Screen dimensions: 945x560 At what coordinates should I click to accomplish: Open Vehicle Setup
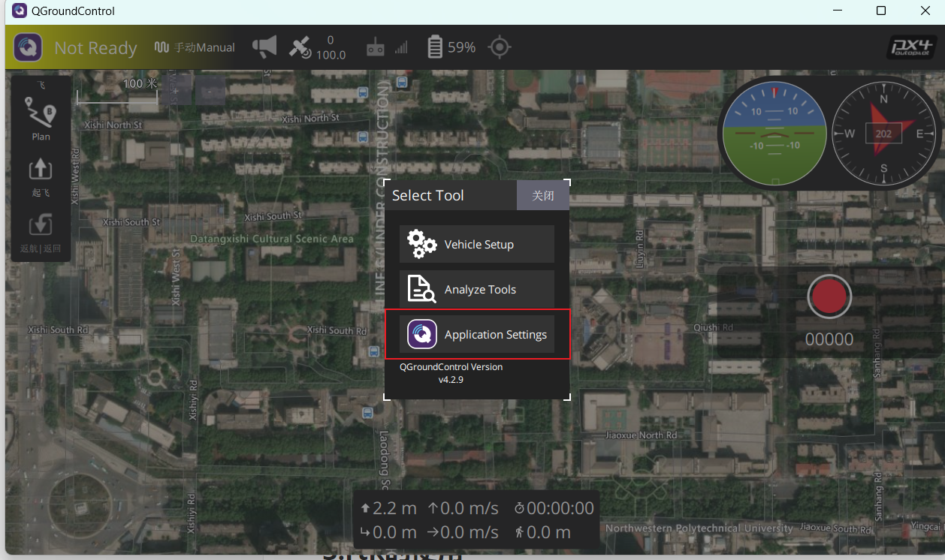(477, 244)
